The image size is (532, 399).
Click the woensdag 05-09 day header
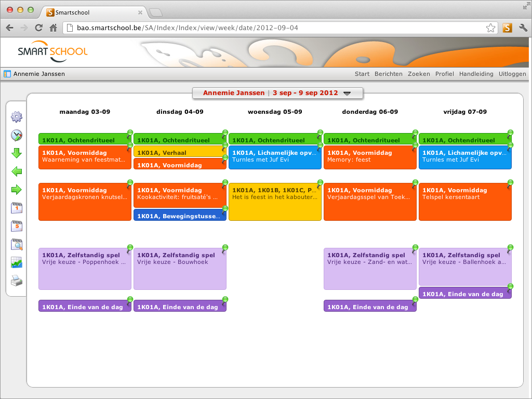tap(275, 112)
